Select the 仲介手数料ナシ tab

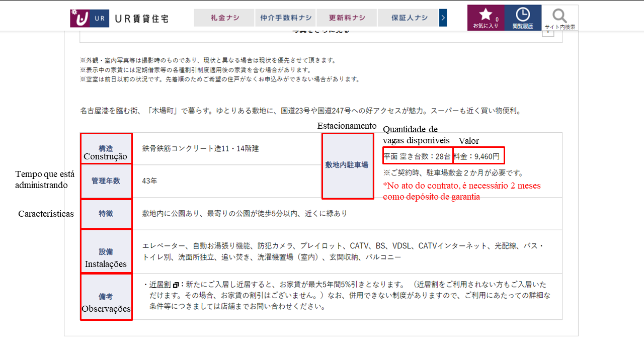pyautogui.click(x=286, y=18)
